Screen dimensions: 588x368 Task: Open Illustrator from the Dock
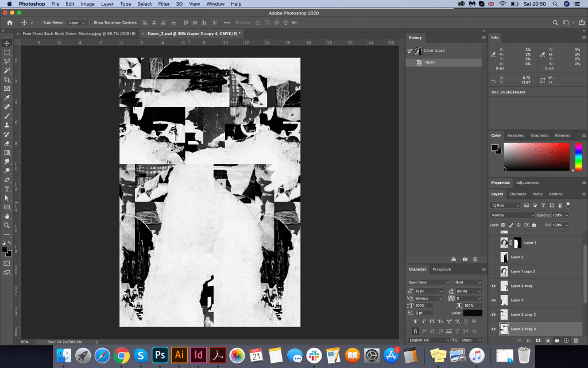point(180,355)
